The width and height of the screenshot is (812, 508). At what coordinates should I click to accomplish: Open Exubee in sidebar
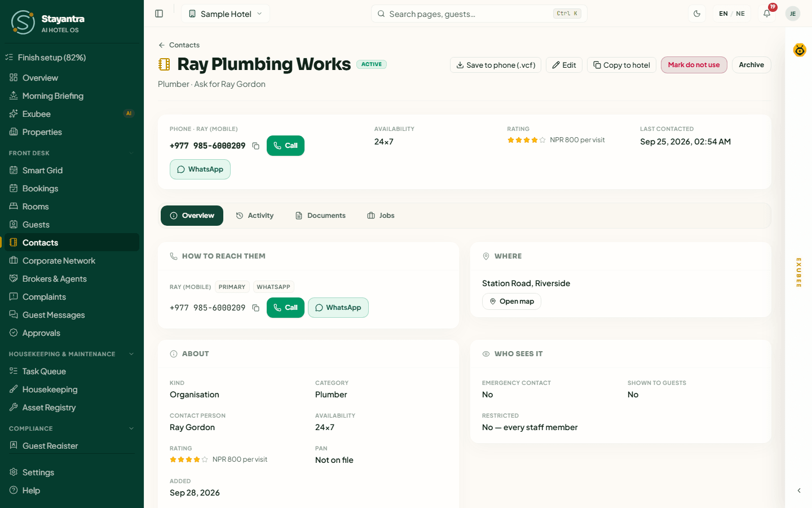coord(72,114)
